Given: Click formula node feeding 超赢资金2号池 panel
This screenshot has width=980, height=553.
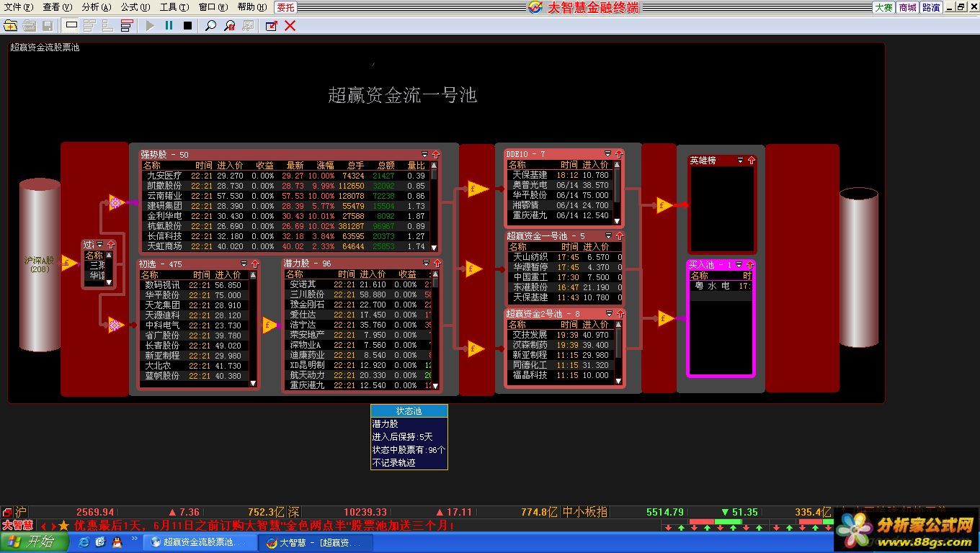Looking at the screenshot, I should click(476, 349).
